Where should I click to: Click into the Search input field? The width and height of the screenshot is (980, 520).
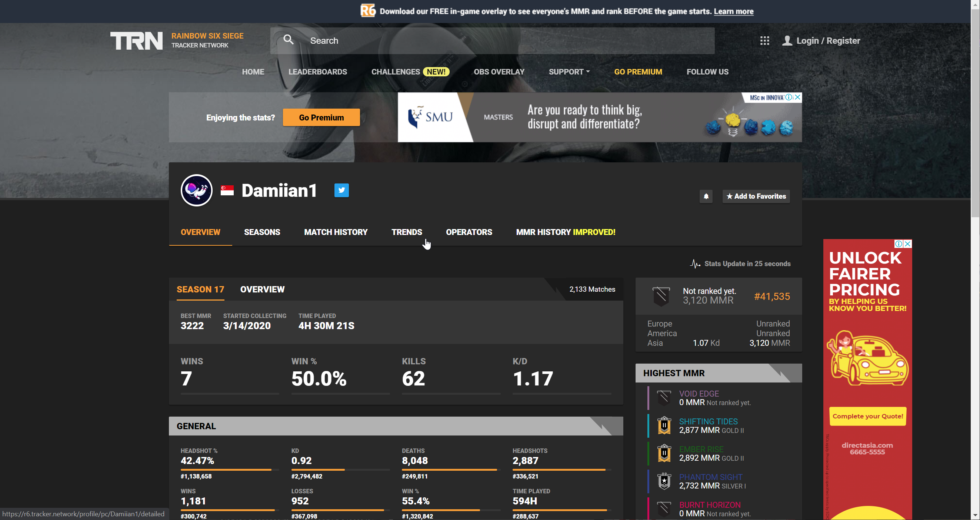494,41
